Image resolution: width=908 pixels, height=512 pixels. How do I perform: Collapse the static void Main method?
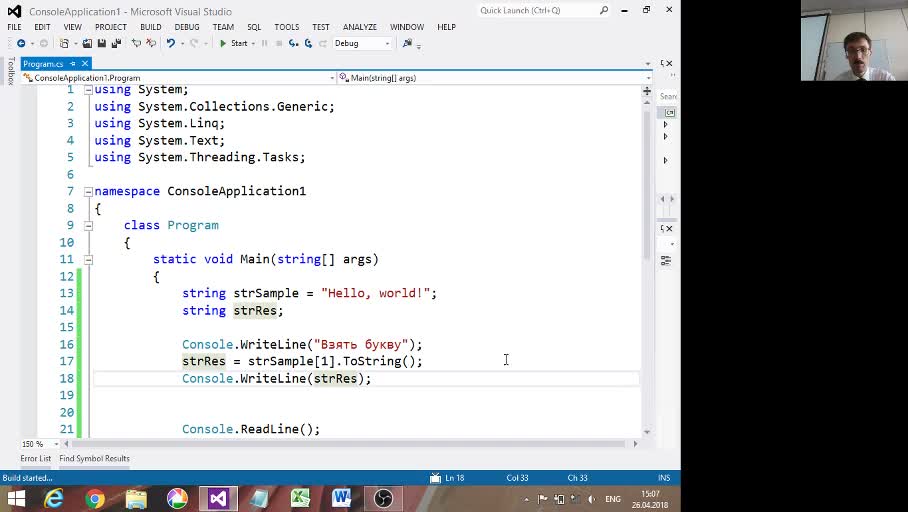[x=88, y=260]
